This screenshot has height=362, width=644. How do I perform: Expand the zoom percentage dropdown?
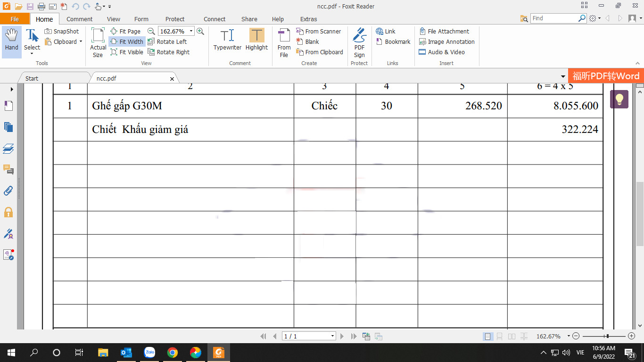point(191,32)
